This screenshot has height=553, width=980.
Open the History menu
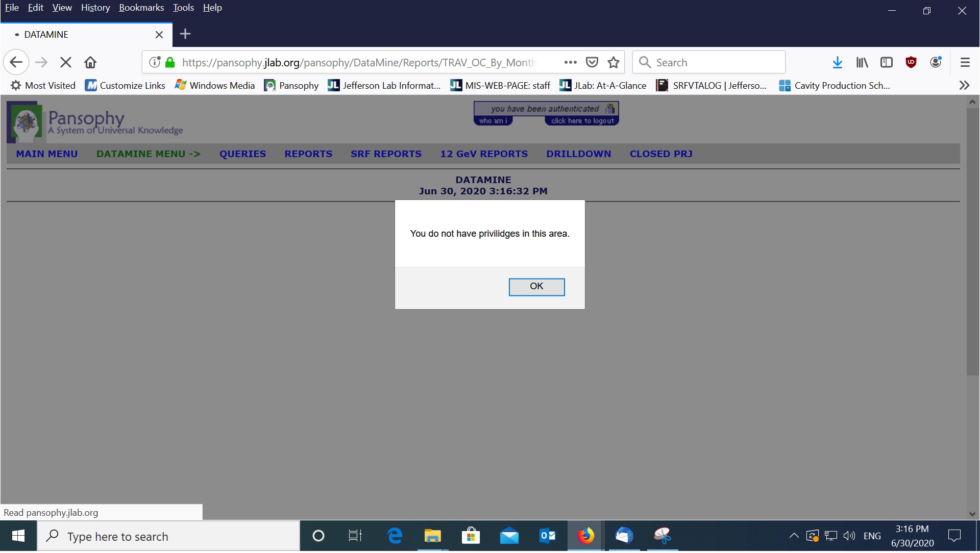pyautogui.click(x=95, y=8)
